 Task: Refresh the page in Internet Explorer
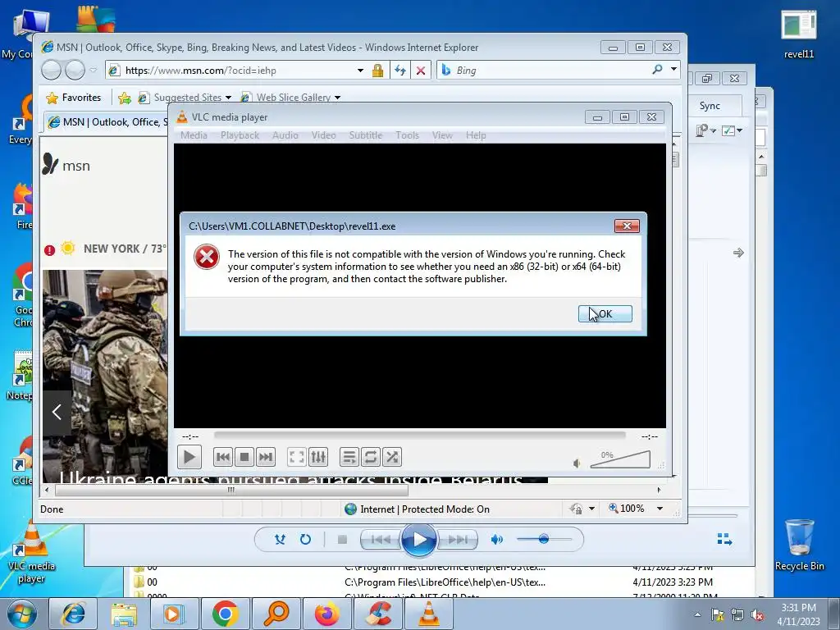click(399, 71)
